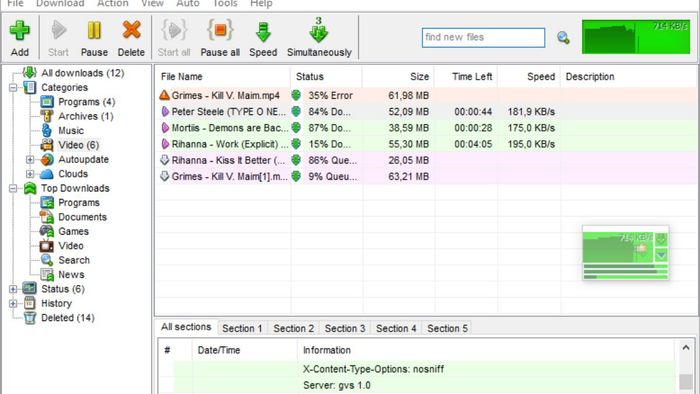This screenshot has width=700, height=394.
Task: Open the Help menu
Action: (261, 3)
